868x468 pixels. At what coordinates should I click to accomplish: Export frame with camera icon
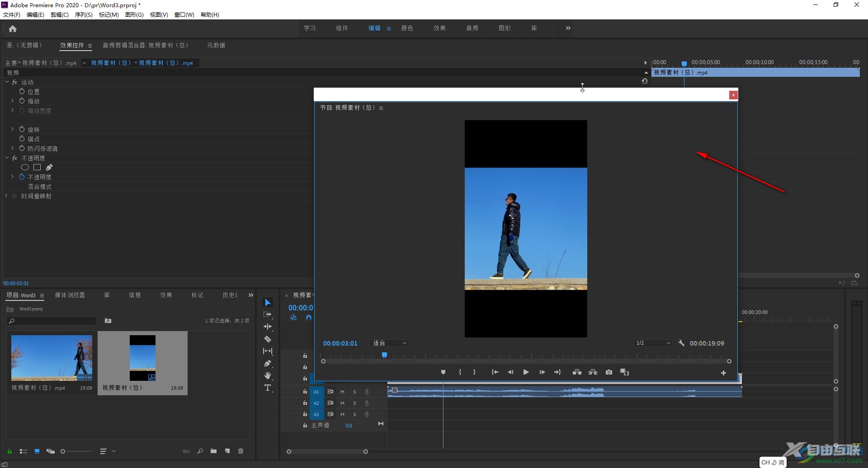pos(609,372)
